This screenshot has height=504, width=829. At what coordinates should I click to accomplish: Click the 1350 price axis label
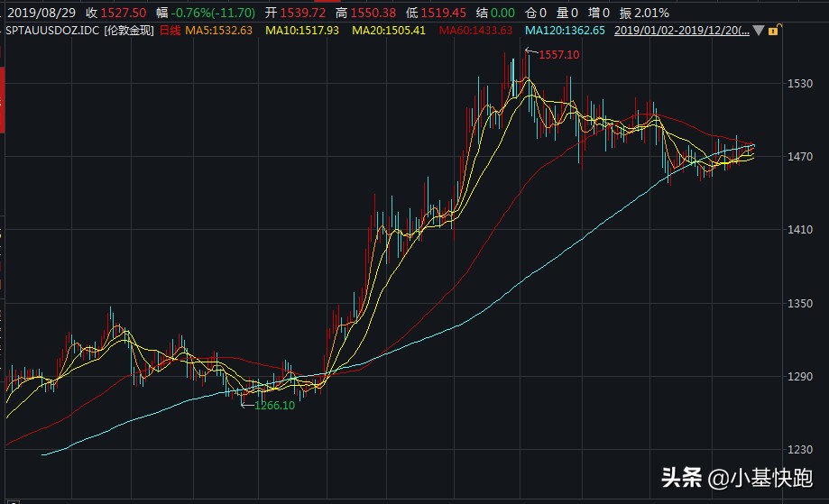tap(800, 303)
